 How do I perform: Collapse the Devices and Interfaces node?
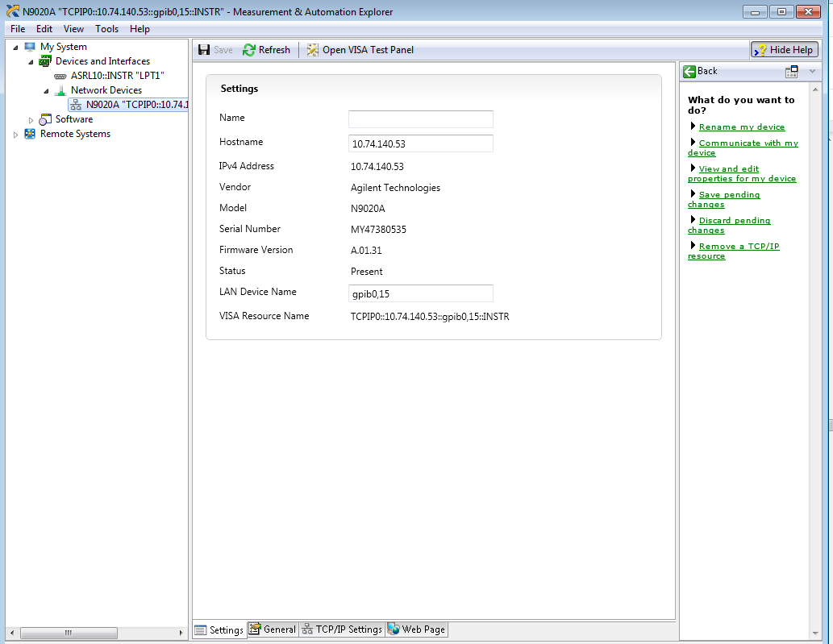click(31, 62)
